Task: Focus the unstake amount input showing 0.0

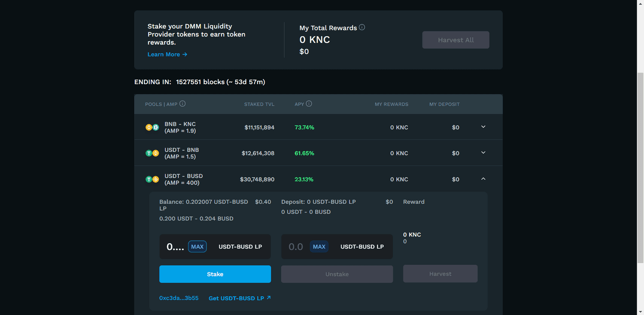Action: click(x=296, y=247)
